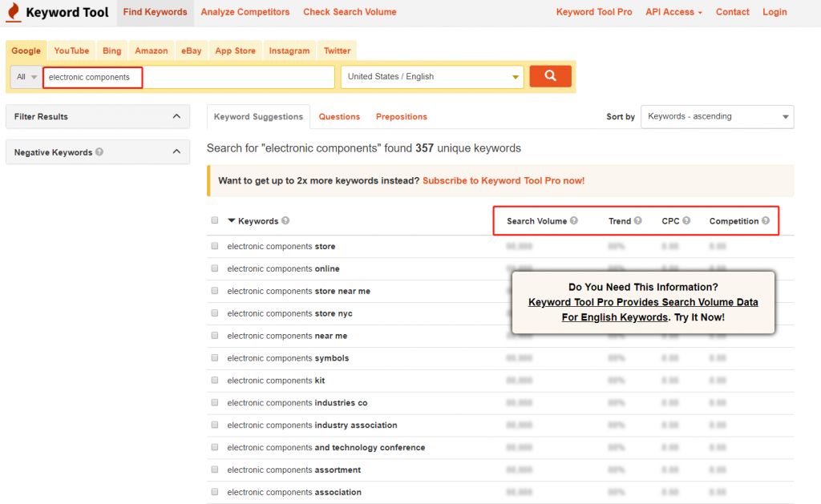Click help icon next to Search Volume
The width and height of the screenshot is (821, 504).
574,220
